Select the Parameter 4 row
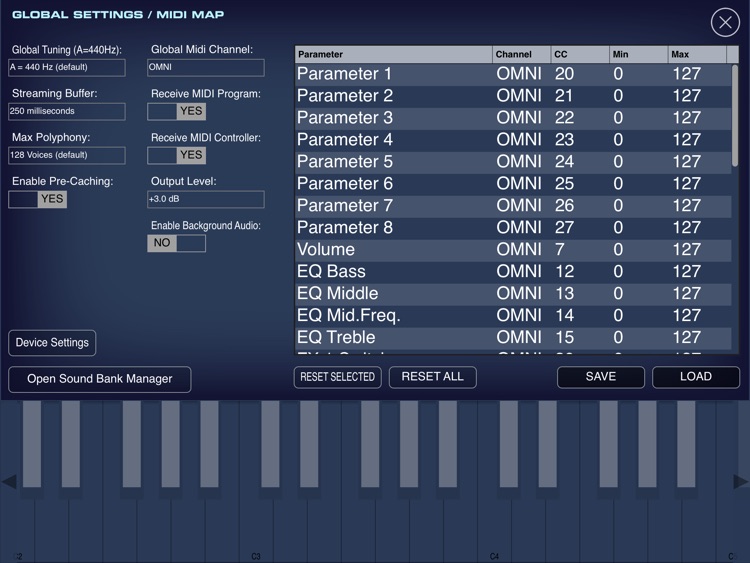The height and width of the screenshot is (563, 750). (x=513, y=140)
